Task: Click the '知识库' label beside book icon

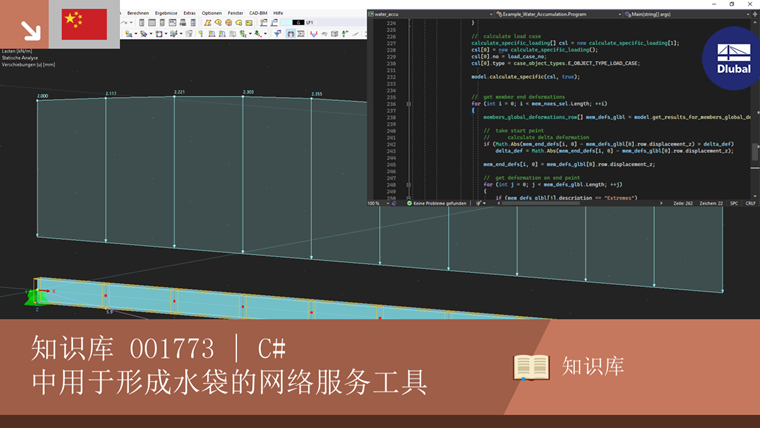Action: pyautogui.click(x=593, y=366)
